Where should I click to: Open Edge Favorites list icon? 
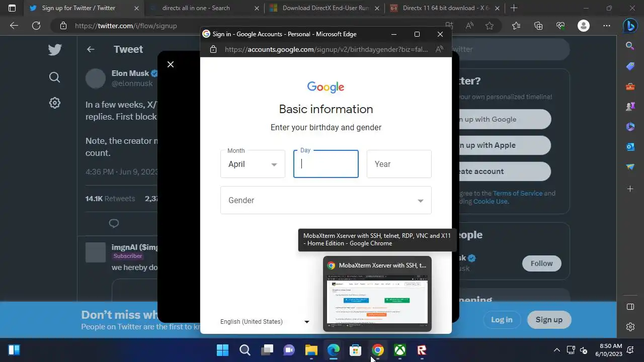pos(516,26)
